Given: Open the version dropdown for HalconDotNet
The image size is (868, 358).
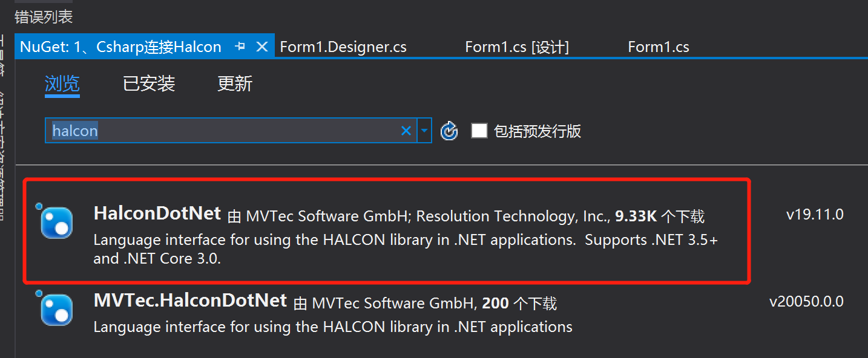Looking at the screenshot, I should tap(814, 213).
